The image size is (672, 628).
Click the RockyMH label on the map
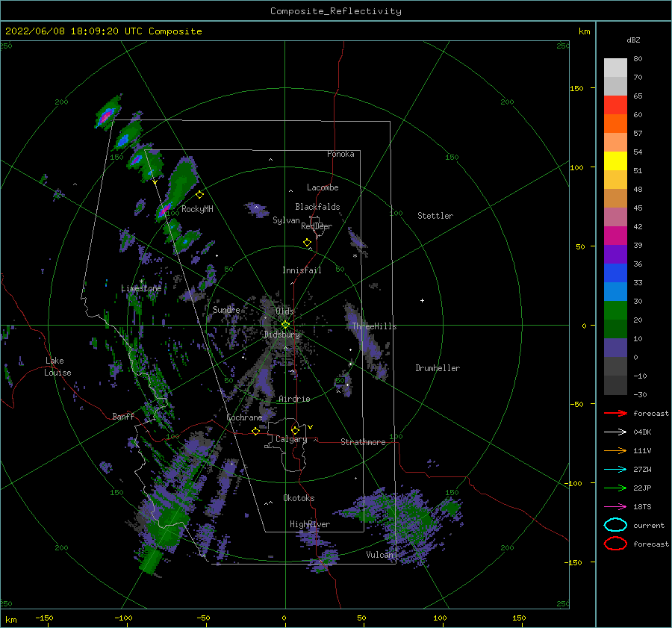[197, 209]
